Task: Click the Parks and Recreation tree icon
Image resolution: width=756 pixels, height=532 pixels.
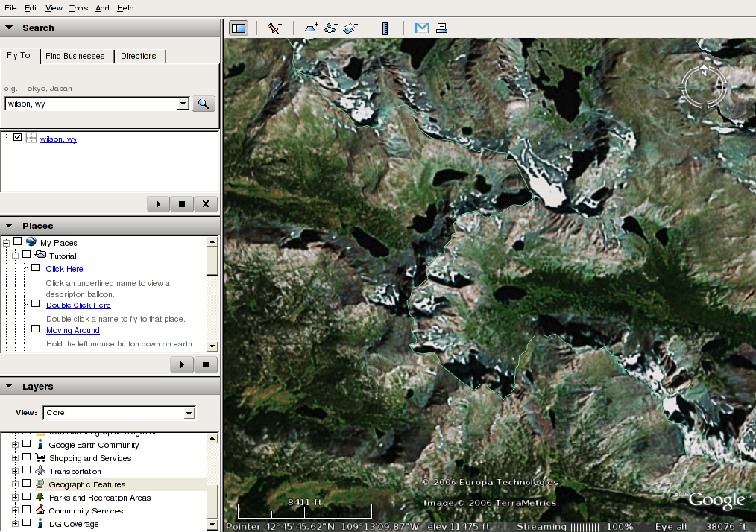Action: (x=40, y=496)
